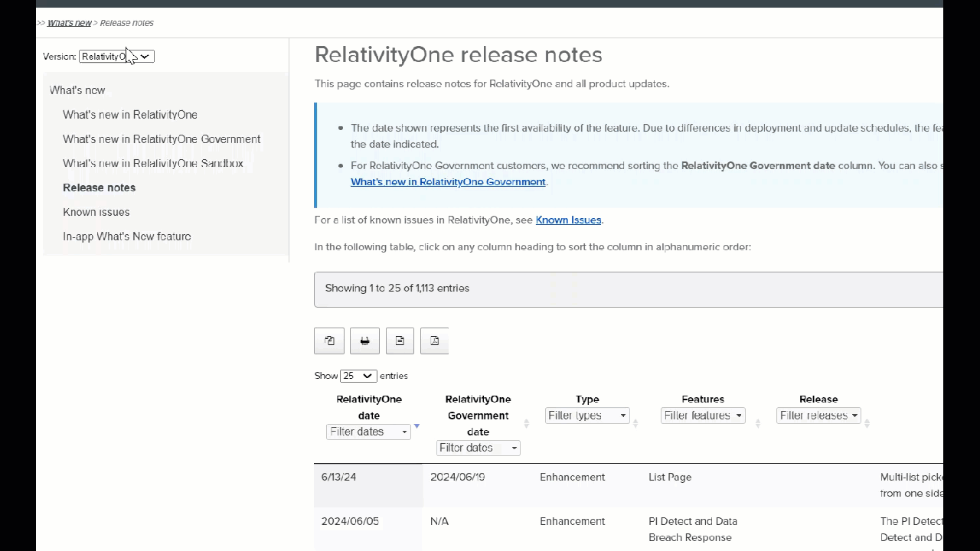
Task: Click sort arrows beside Release column
Action: pos(867,423)
